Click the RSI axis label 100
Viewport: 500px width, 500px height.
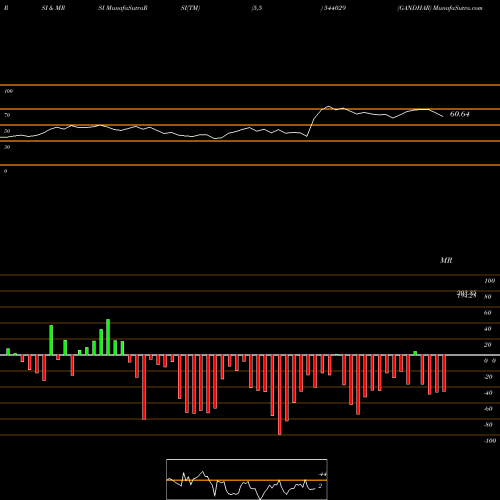pyautogui.click(x=8, y=91)
